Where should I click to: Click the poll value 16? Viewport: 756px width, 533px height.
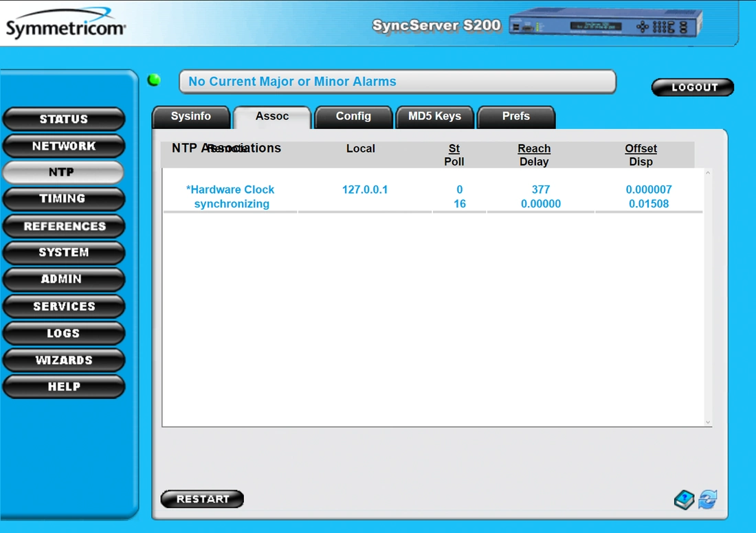point(460,204)
